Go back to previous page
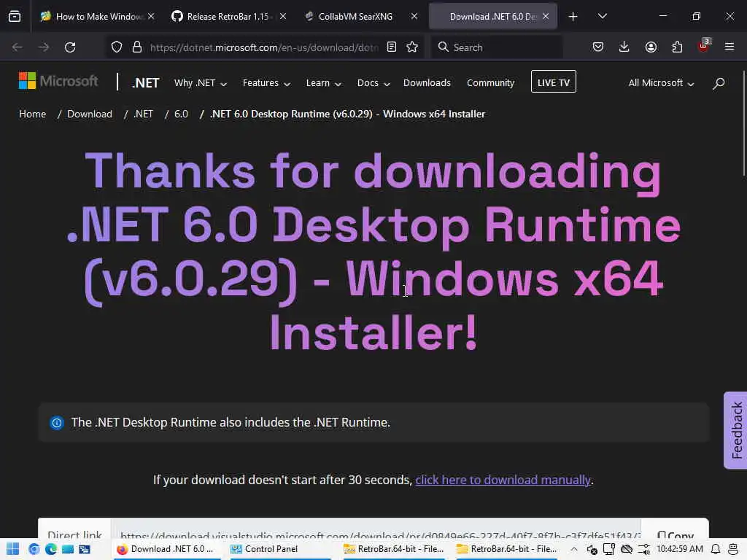Screen dimensions: 747x560 (x=18, y=47)
